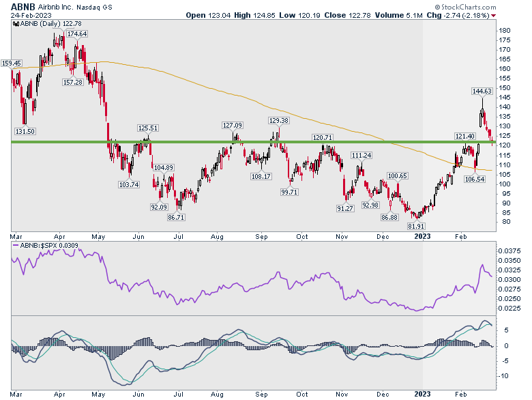The image size is (532, 400).
Task: Click the 0.0375 tick on ratio scale
Action: click(509, 251)
